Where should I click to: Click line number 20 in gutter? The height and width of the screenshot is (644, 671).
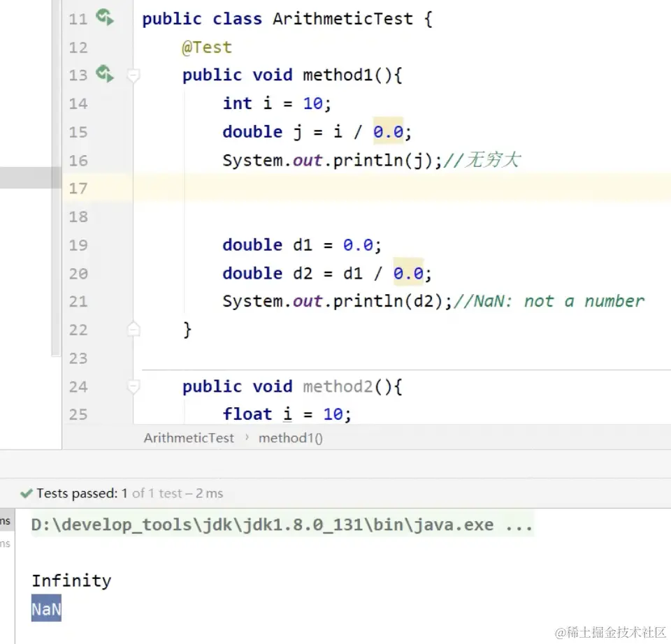tap(78, 274)
